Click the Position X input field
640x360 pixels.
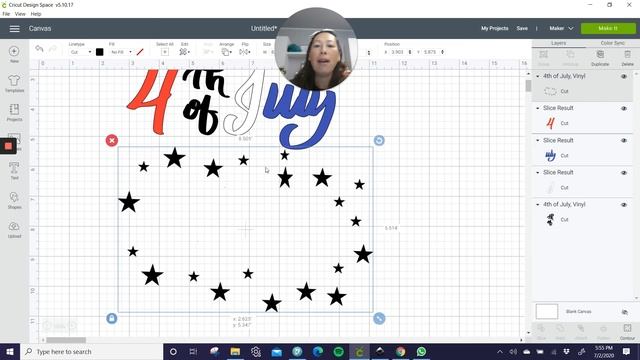click(x=397, y=52)
